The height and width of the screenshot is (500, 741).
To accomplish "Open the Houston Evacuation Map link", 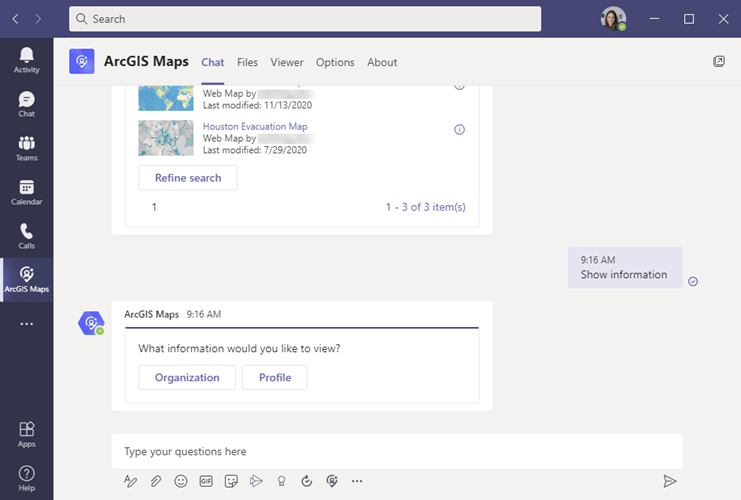I will point(255,127).
